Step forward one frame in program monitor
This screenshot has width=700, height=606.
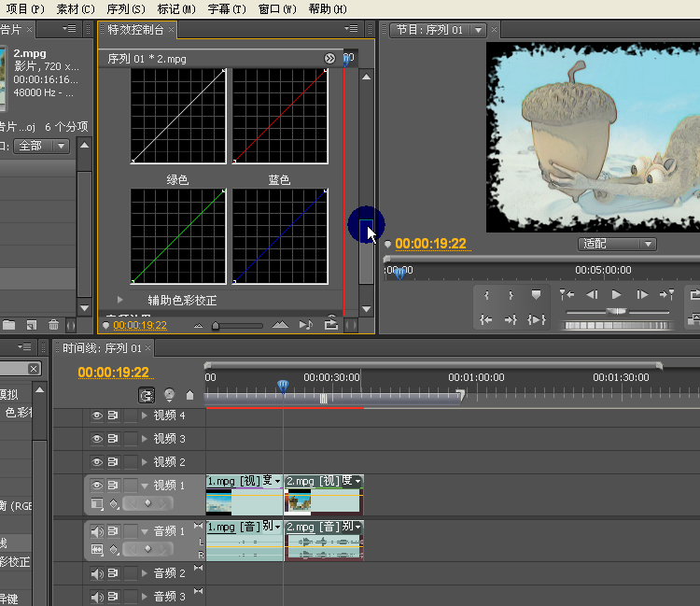pos(641,295)
